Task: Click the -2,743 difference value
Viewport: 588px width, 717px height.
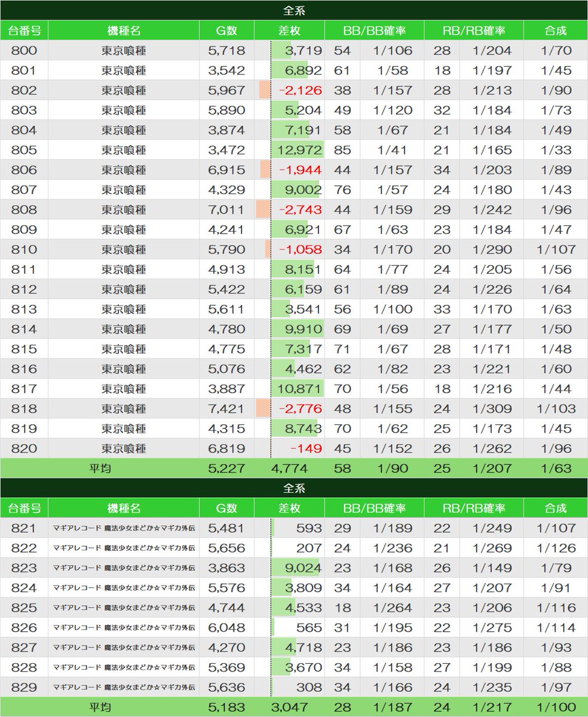Action: 300,210
